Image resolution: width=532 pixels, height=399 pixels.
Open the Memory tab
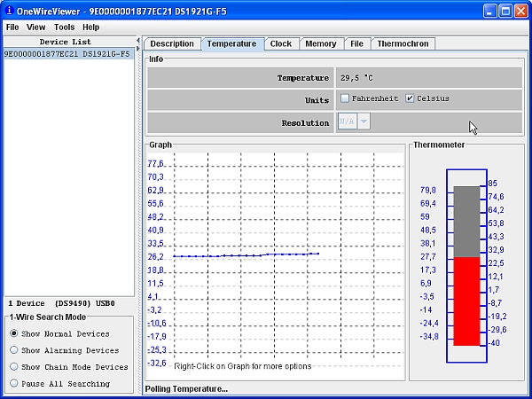point(321,43)
